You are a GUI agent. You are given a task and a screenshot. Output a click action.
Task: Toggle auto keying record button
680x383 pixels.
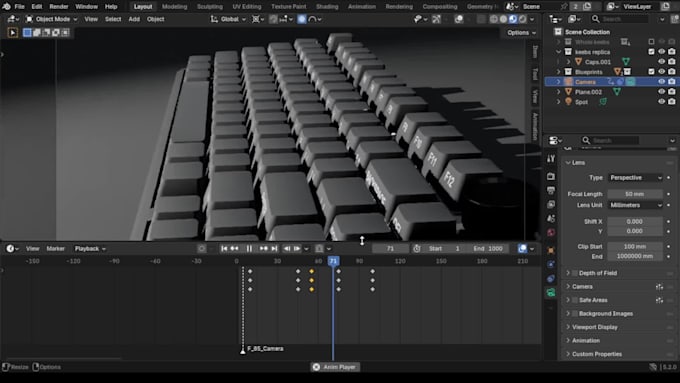(x=202, y=249)
